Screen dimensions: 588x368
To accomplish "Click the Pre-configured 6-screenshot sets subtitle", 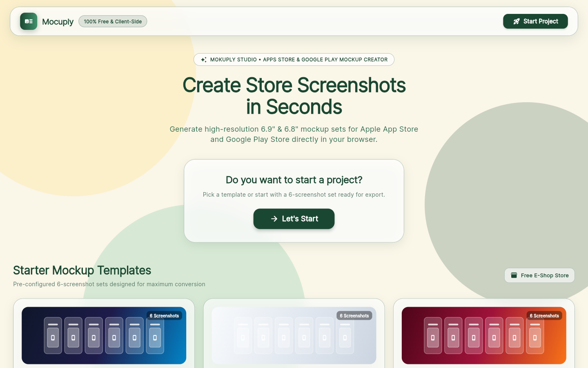I will point(109,284).
